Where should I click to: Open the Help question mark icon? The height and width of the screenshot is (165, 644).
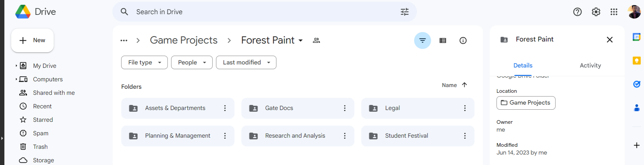pos(577,12)
